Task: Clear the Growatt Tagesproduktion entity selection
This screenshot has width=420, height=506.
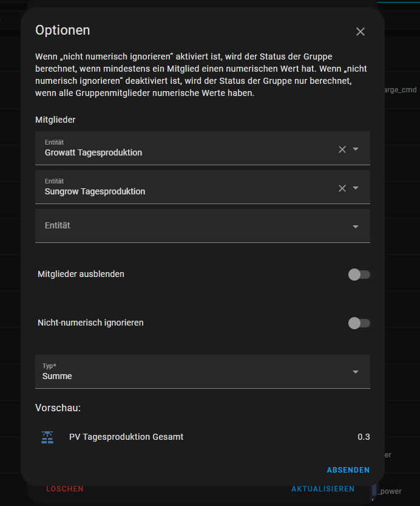Action: pos(342,148)
